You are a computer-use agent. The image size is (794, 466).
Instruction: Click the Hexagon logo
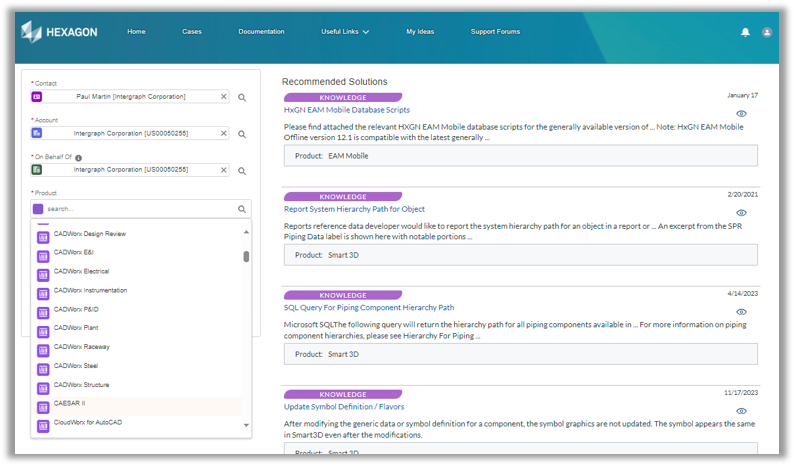(59, 32)
